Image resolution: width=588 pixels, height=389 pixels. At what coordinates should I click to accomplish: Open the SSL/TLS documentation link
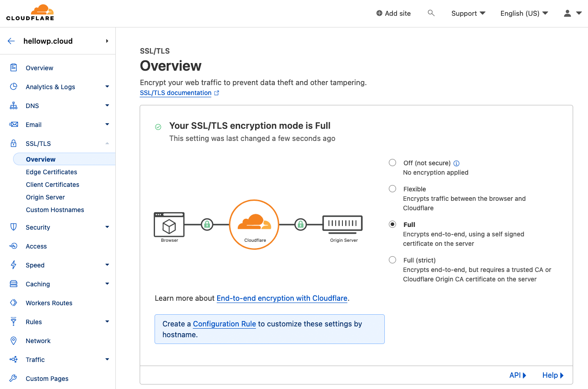point(176,93)
